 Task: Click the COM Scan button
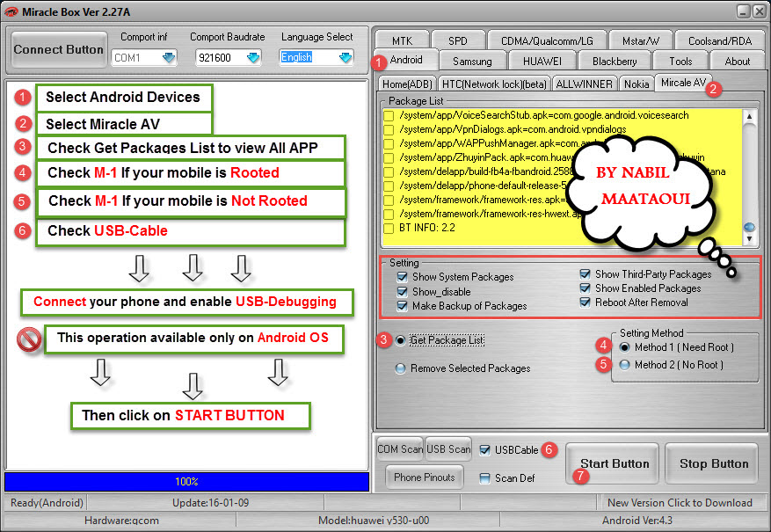pyautogui.click(x=400, y=449)
